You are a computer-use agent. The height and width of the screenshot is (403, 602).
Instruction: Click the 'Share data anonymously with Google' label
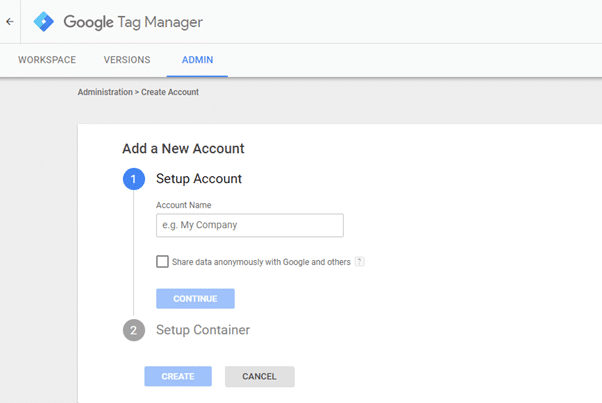(261, 262)
